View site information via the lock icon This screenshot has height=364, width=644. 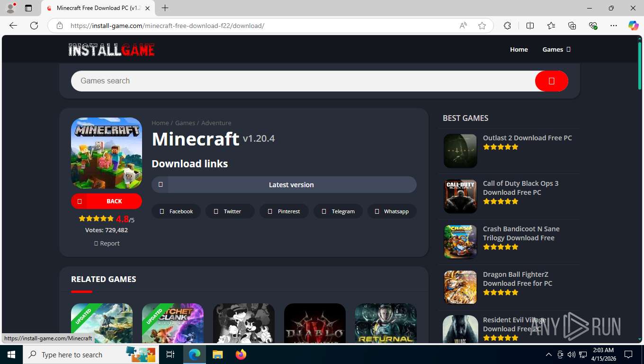(60, 26)
